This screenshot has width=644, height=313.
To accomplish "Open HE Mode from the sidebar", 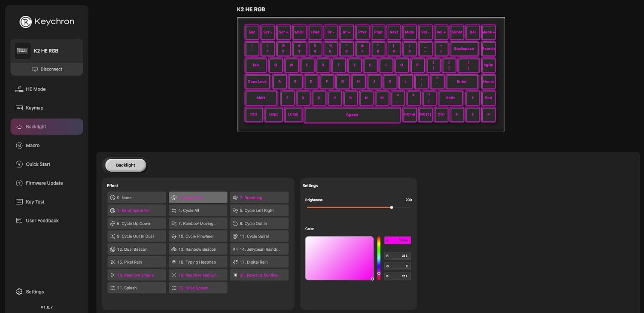I will [47, 89].
